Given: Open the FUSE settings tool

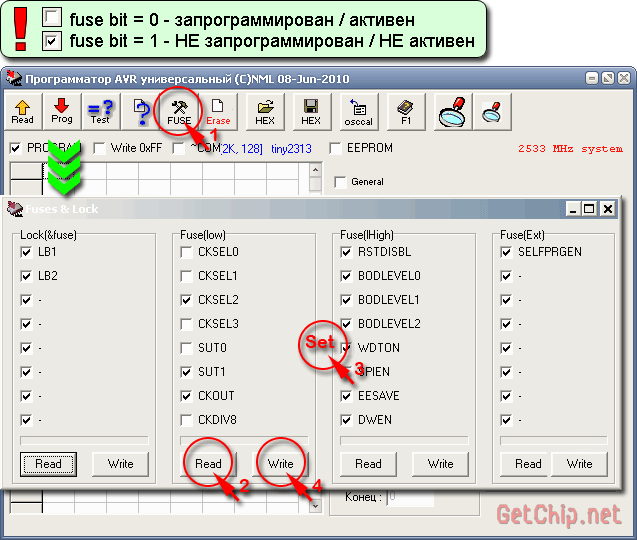Looking at the screenshot, I should pos(180,110).
